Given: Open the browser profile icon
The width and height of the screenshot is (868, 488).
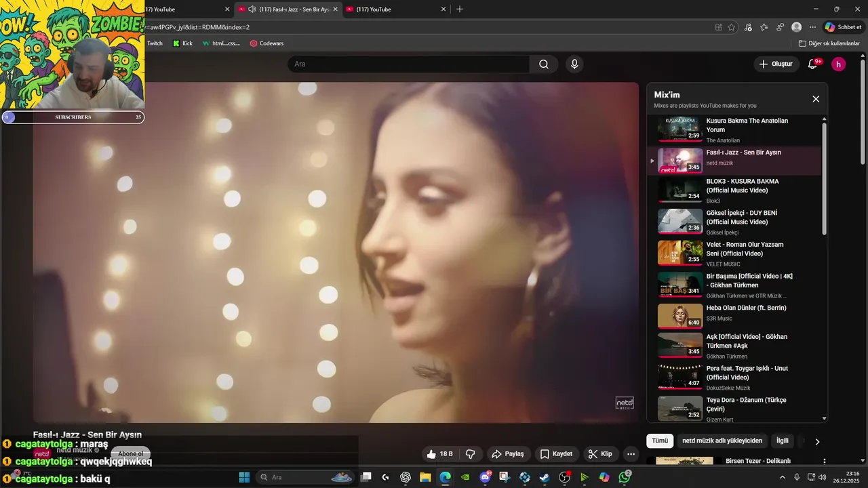Looking at the screenshot, I should coord(797,27).
